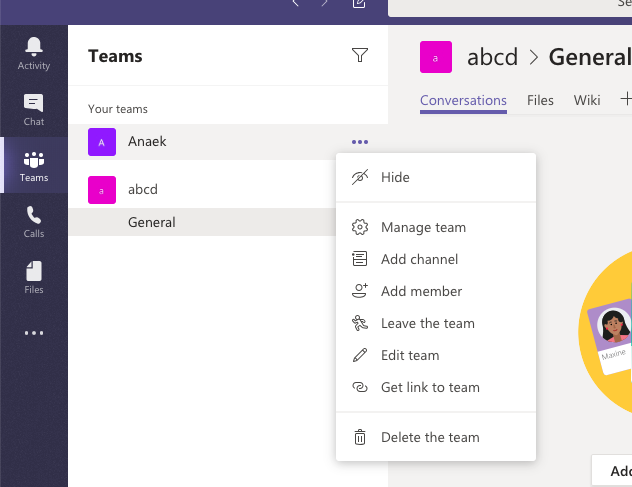Go forward with the navigation arrow
632x487 pixels.
pos(324,3)
